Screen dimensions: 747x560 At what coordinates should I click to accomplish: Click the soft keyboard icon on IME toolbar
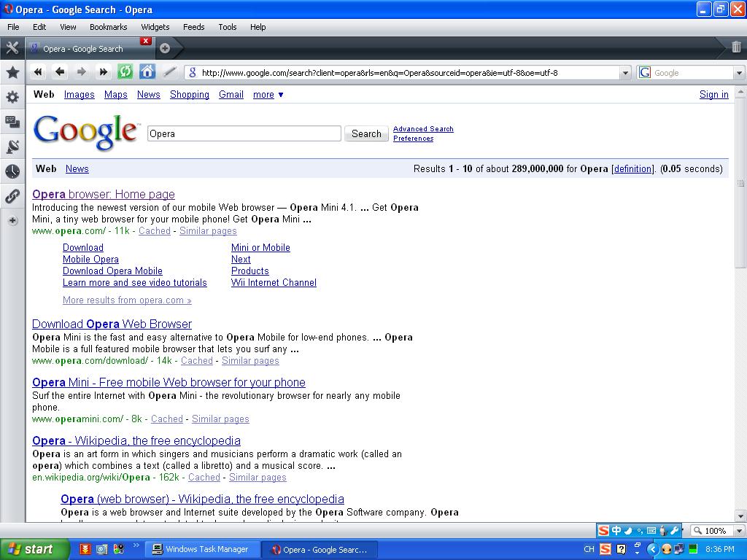(651, 530)
